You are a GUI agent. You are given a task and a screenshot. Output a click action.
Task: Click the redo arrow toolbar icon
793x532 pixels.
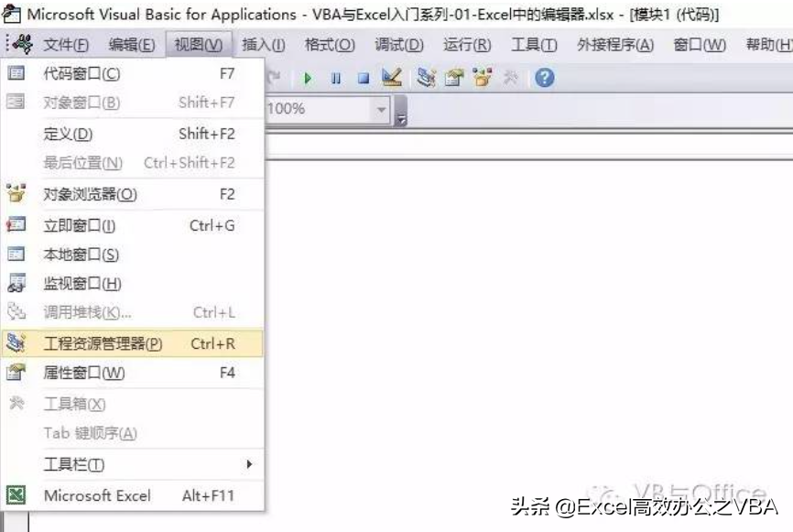[x=274, y=77]
